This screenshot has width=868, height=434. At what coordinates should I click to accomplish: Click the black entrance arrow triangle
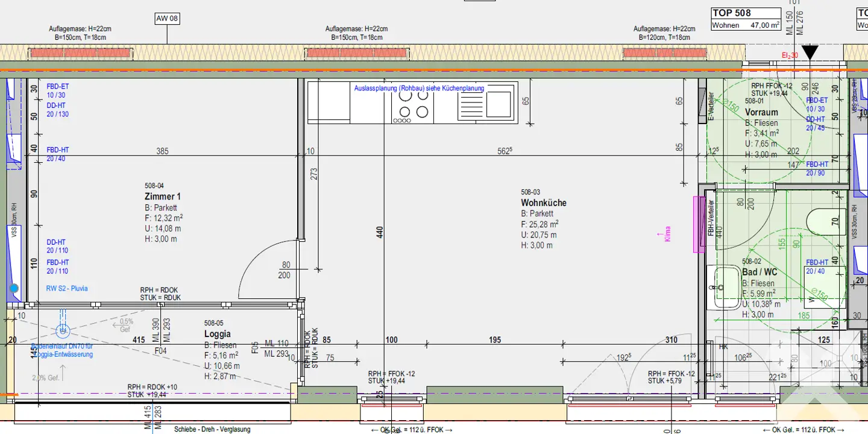pos(810,52)
